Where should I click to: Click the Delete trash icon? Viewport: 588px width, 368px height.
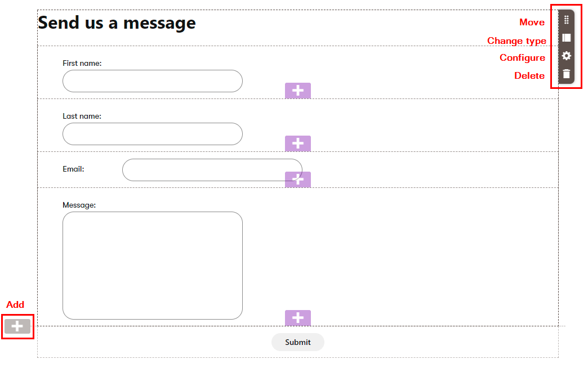click(567, 74)
